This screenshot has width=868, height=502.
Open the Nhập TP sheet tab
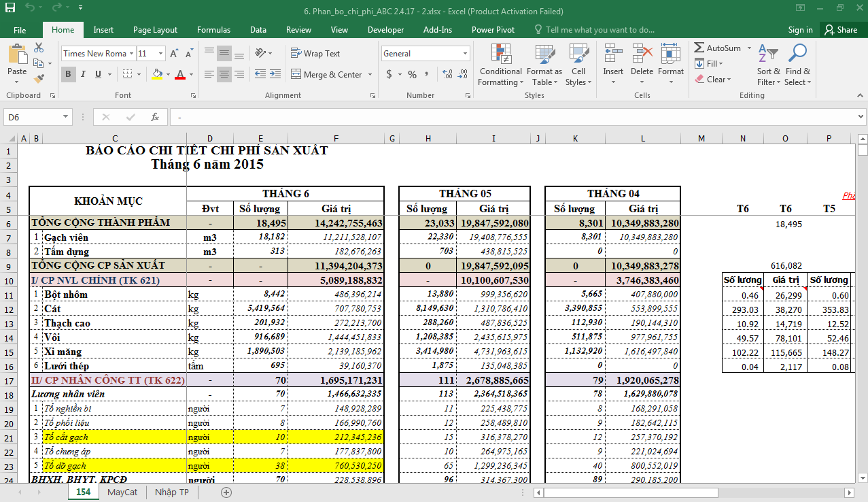[x=171, y=492]
